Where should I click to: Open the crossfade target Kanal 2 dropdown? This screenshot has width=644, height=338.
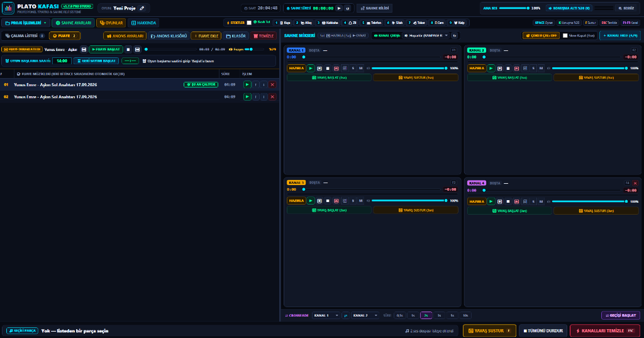[x=365, y=315]
